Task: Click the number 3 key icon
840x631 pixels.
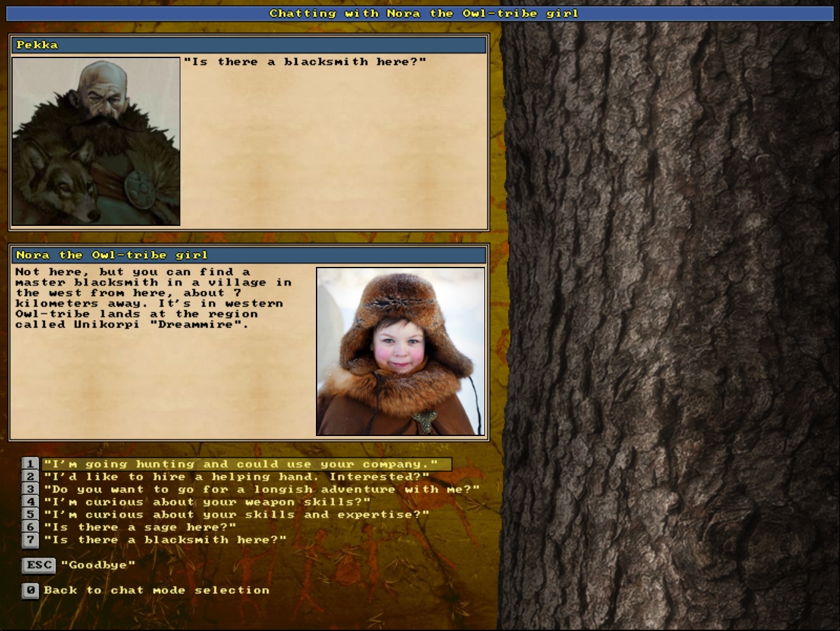Action: [30, 490]
